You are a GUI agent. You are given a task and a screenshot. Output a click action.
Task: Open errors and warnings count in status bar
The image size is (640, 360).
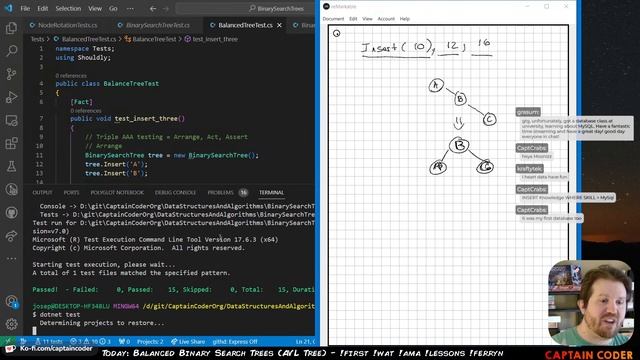tap(90, 341)
